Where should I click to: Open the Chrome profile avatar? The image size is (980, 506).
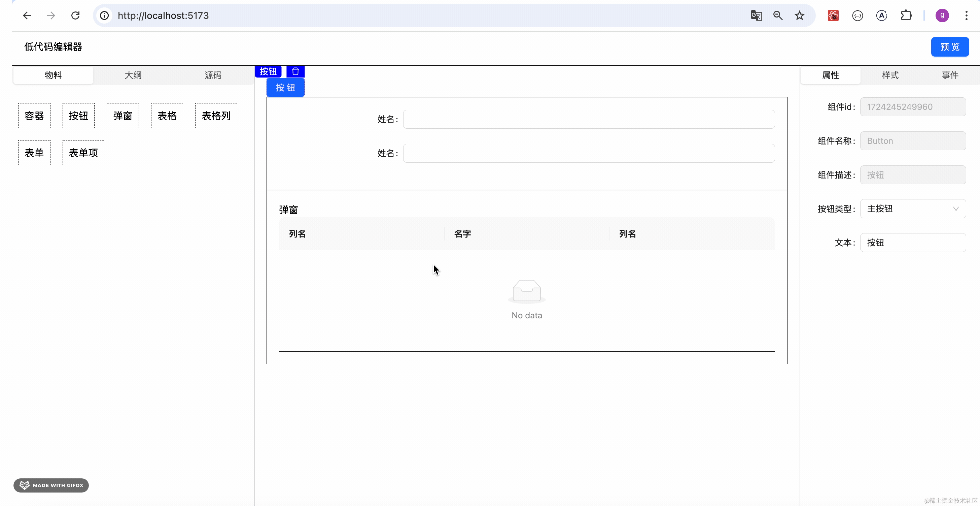(942, 15)
